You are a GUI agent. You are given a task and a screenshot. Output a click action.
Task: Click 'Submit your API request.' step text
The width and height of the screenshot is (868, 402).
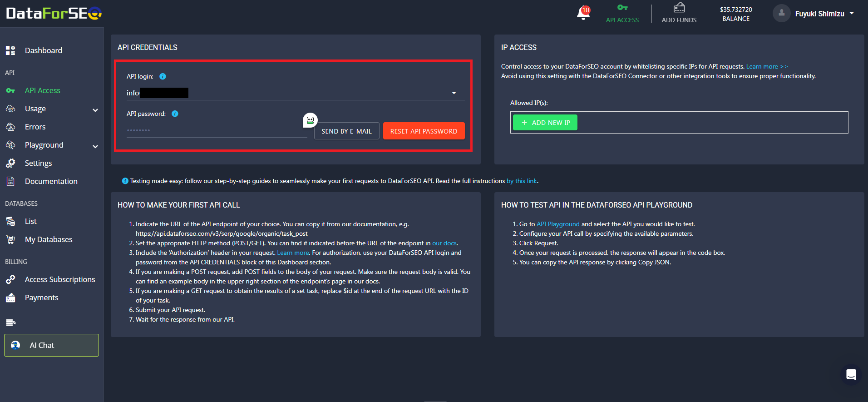tap(170, 310)
